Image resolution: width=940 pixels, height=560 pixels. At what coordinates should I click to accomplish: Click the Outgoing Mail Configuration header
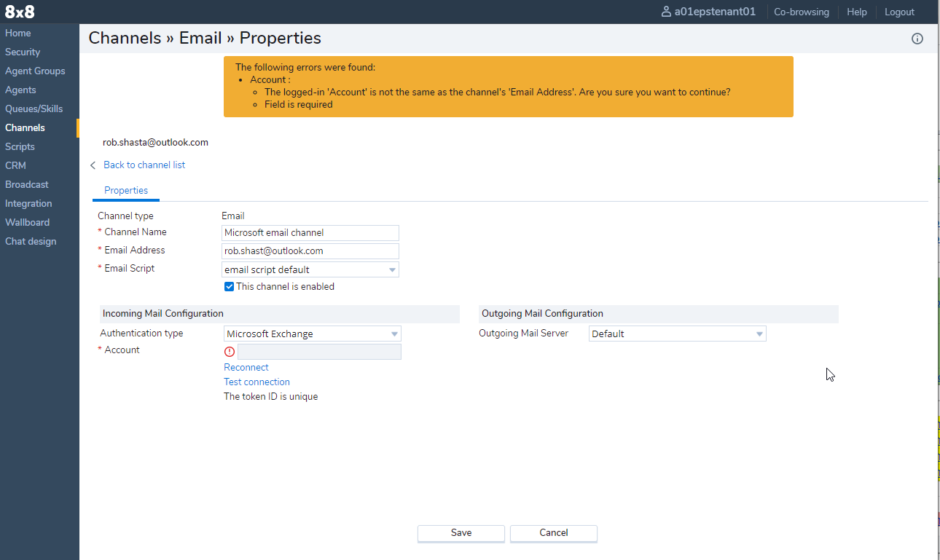point(659,314)
